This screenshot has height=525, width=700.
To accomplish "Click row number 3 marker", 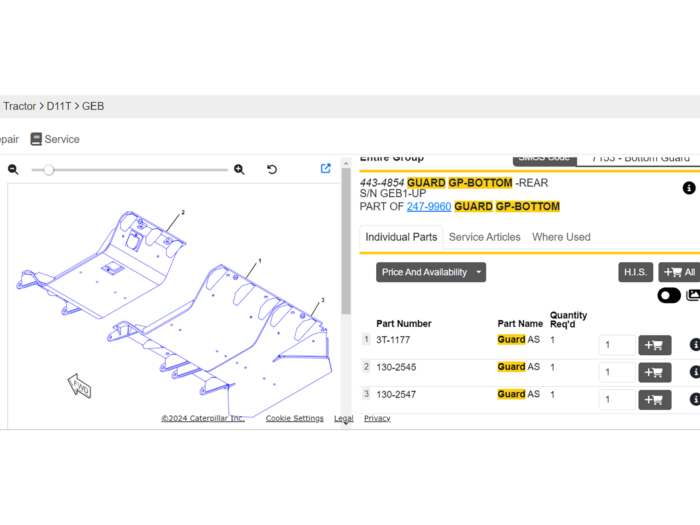I will click(x=366, y=394).
